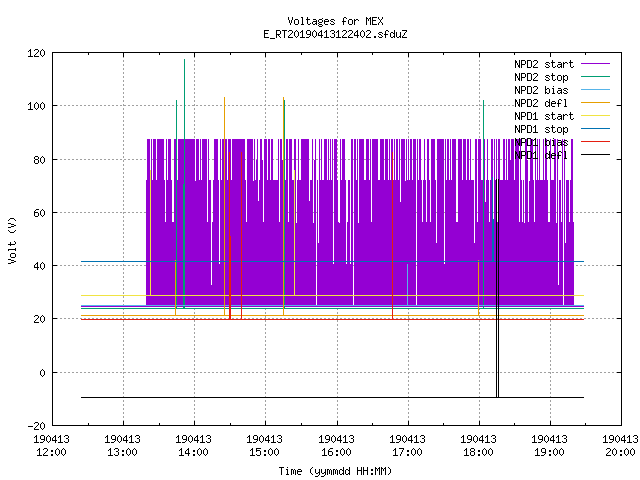The width and height of the screenshot is (640, 480).
Task: Click the blue NPD1 stop legend line sample
Action: (x=595, y=129)
